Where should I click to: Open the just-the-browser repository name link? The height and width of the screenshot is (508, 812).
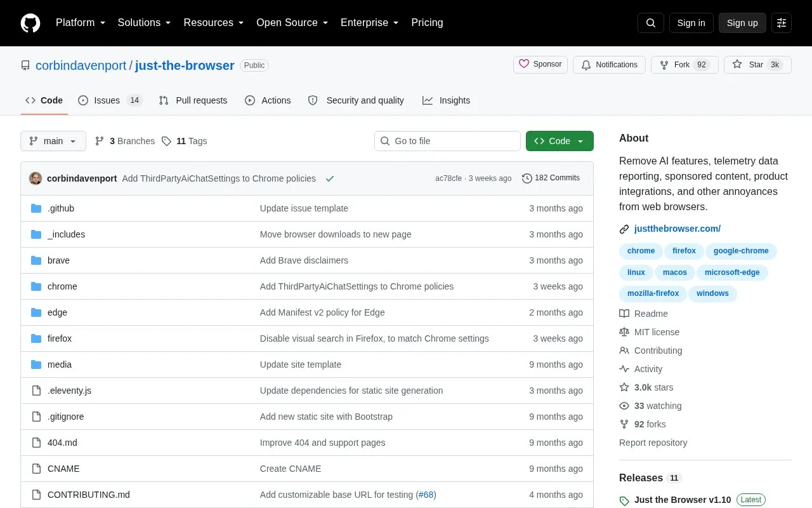tap(185, 65)
